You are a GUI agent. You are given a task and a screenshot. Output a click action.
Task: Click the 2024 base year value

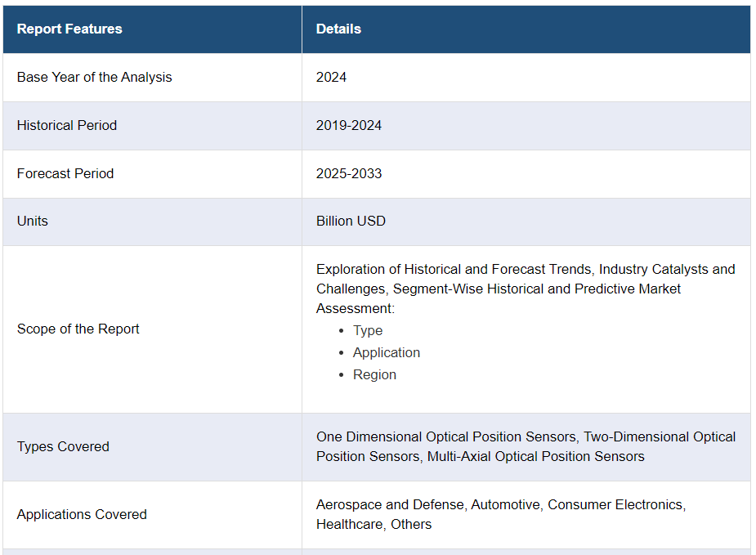point(331,77)
